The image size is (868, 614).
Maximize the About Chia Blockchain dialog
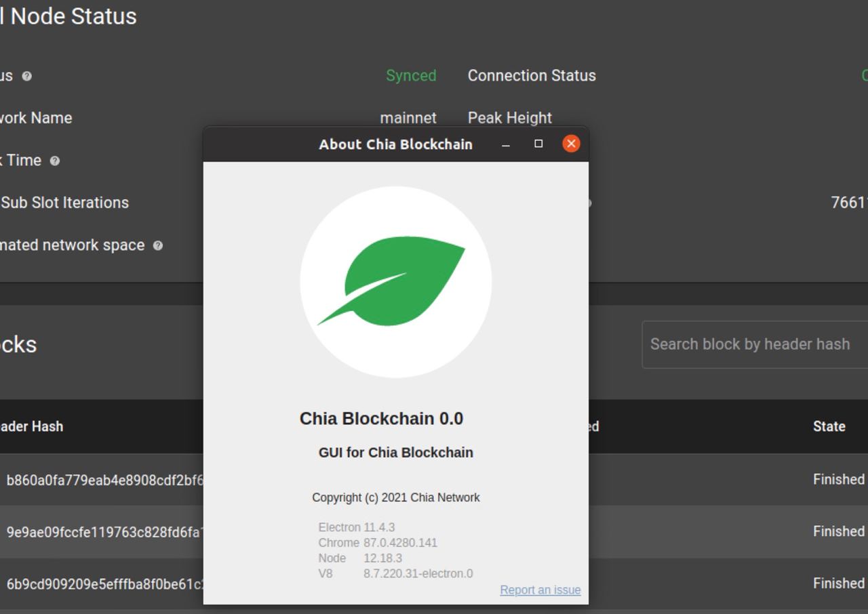click(x=538, y=144)
